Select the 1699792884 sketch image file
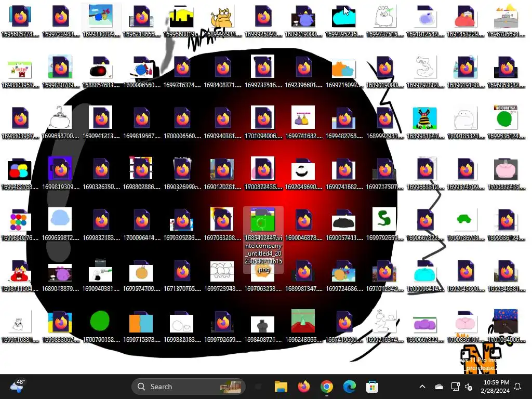This screenshot has height=399, width=532. pos(425,72)
